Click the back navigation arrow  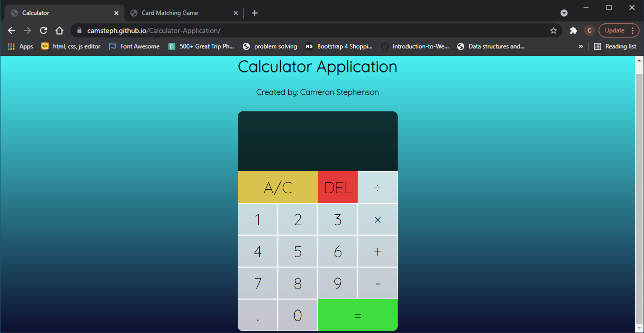click(x=11, y=30)
